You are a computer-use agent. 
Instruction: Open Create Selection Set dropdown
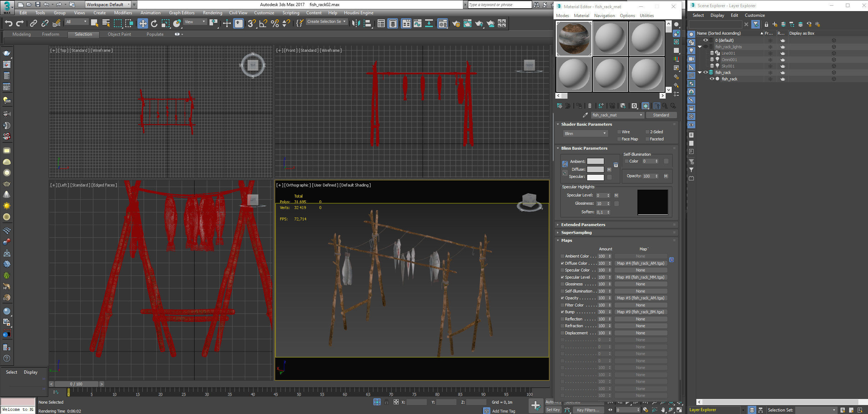pyautogui.click(x=326, y=22)
